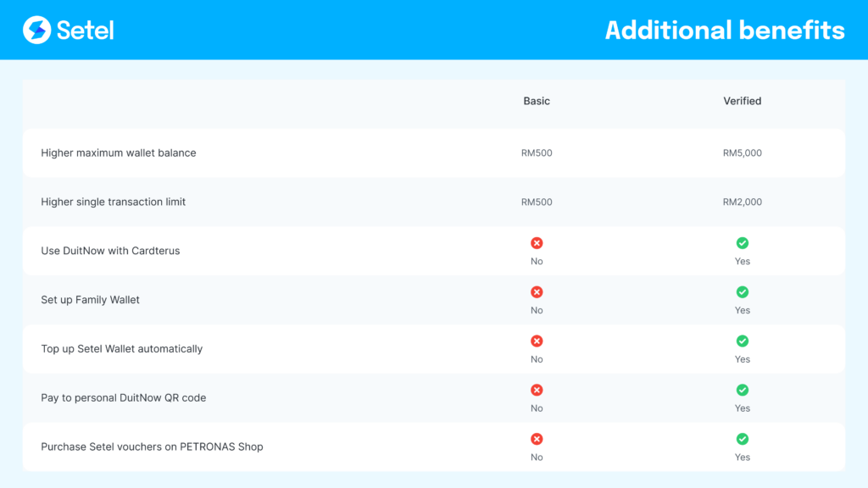
Task: Click red X for personal DuitNow QR code
Action: coord(537,391)
